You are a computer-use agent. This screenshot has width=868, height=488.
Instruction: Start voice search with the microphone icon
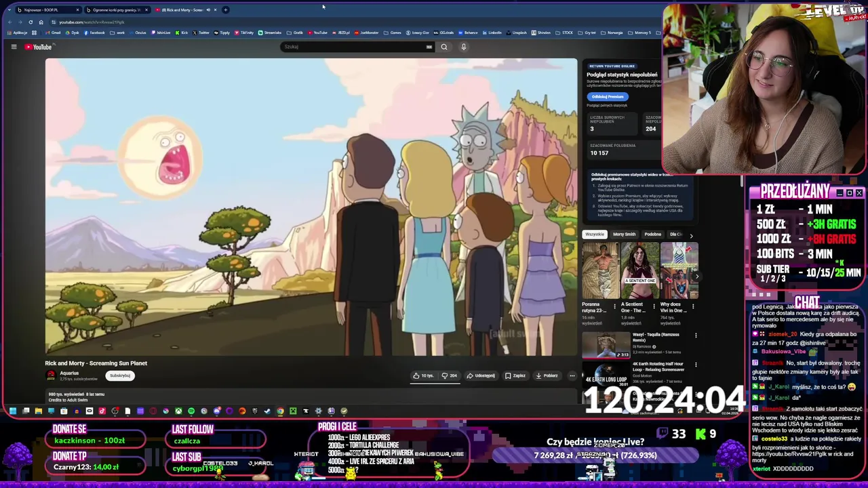click(x=464, y=47)
